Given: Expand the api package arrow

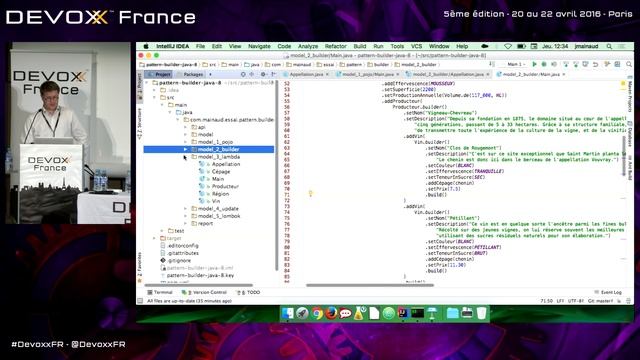Looking at the screenshot, I should tap(185, 127).
